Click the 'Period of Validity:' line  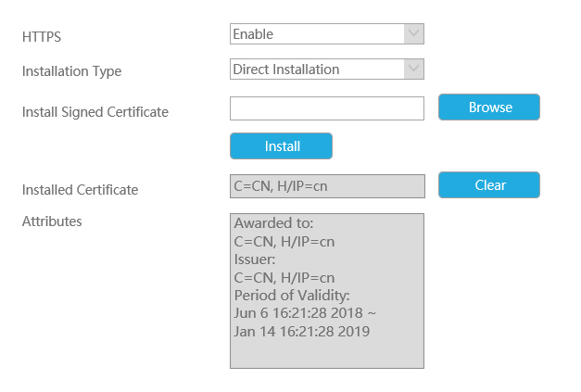292,296
